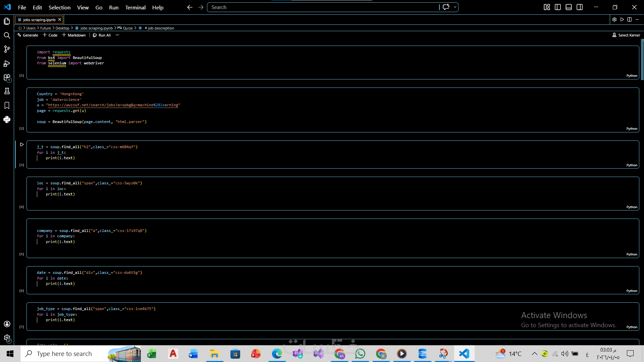This screenshot has width=644, height=362.
Task: Click the Select Kernel button
Action: coord(626,35)
